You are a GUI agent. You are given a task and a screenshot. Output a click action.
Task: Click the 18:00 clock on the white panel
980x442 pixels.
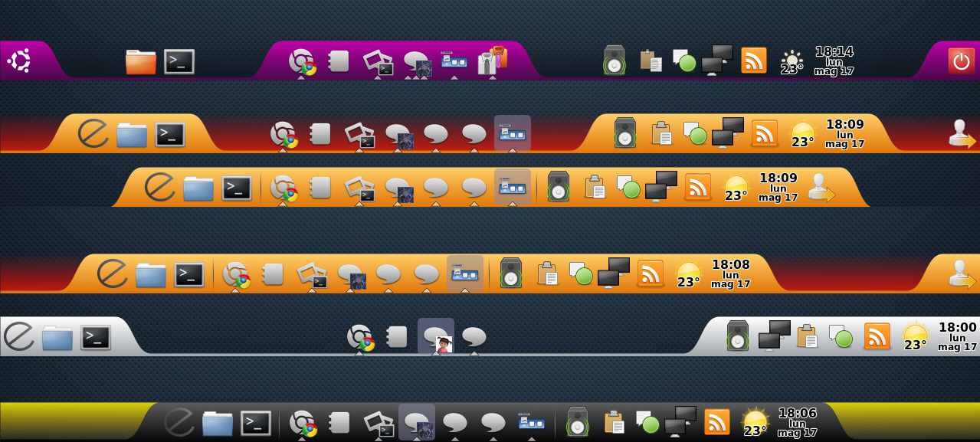coord(957,336)
